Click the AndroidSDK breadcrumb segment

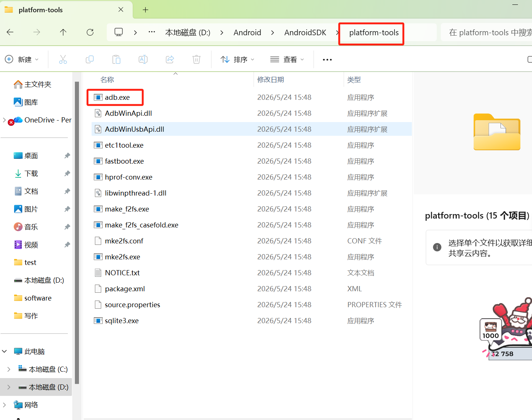305,33
